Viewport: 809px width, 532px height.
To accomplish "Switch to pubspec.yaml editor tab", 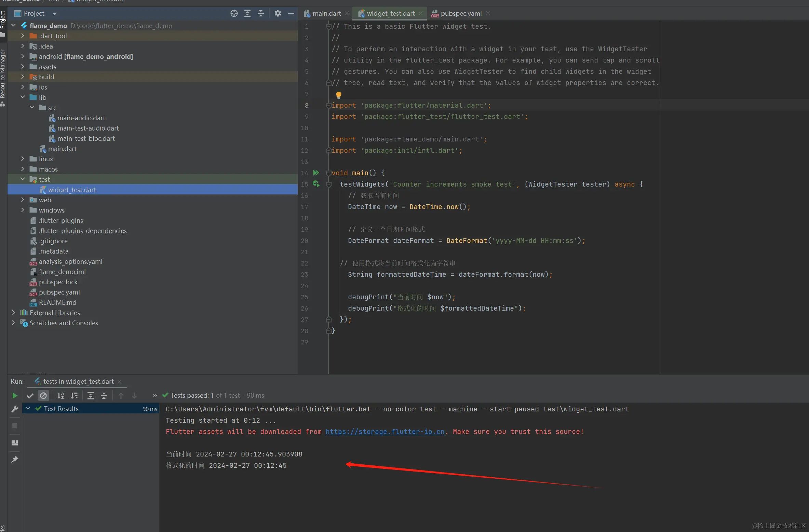I will [x=461, y=13].
